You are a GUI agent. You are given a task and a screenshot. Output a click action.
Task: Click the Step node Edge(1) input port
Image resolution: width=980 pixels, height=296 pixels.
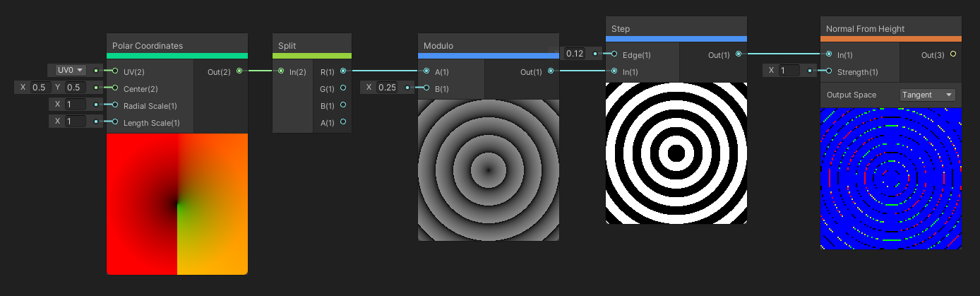tap(615, 54)
